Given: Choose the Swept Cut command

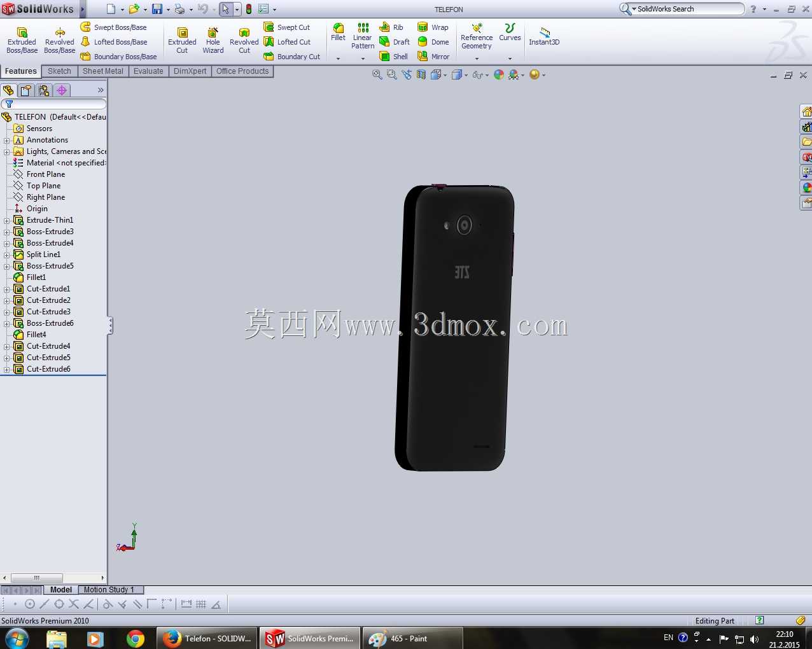Looking at the screenshot, I should pyautogui.click(x=286, y=27).
